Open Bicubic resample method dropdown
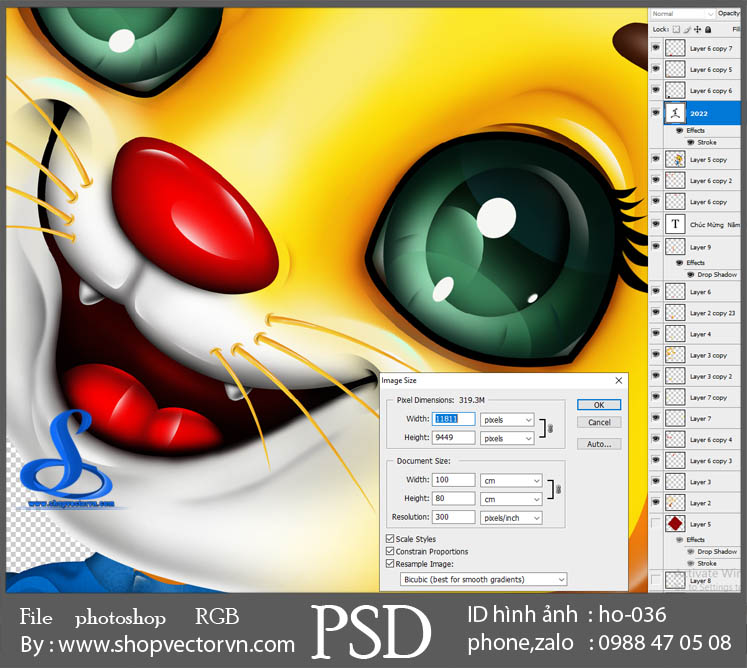Viewport: 747px width, 668px height. tap(483, 579)
